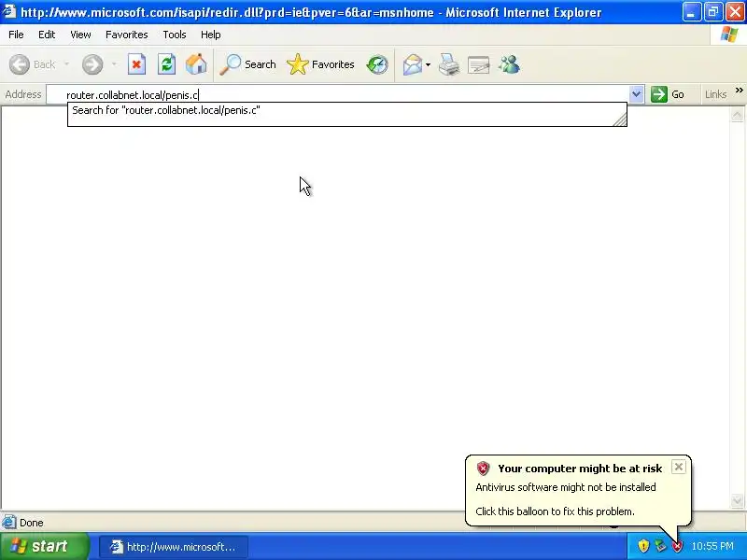Open the Forward history dropdown arrow
747x560 pixels.
[114, 64]
